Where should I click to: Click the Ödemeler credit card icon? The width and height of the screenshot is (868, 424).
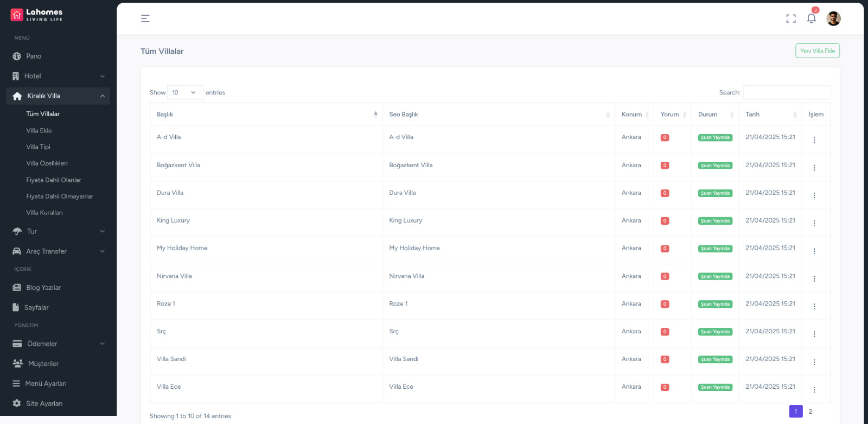(17, 344)
